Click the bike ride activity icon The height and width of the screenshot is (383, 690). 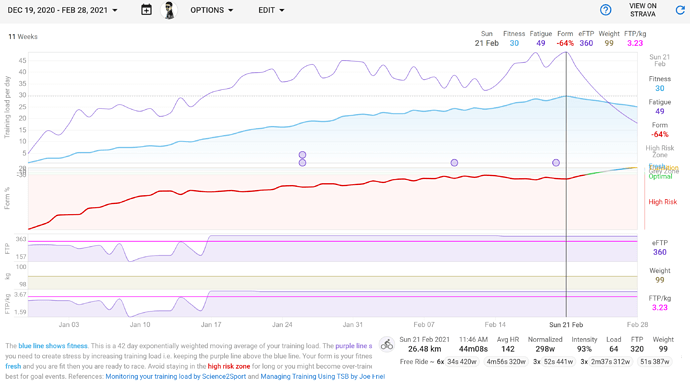pos(387,345)
